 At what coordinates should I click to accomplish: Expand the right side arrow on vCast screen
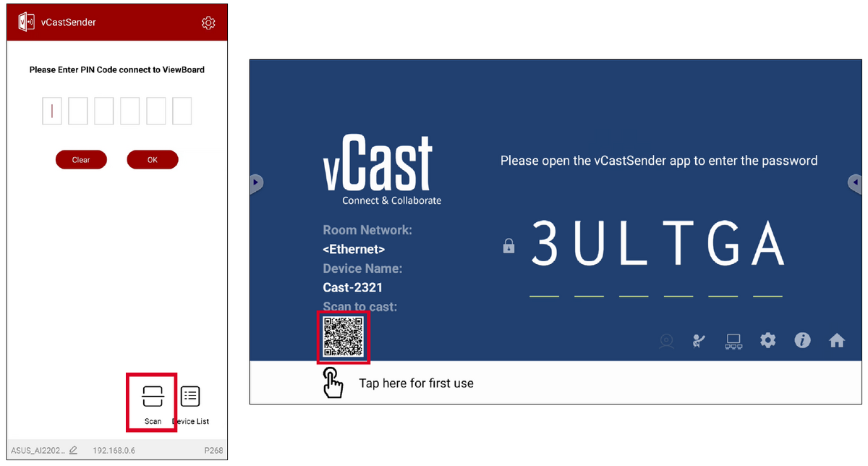(855, 183)
